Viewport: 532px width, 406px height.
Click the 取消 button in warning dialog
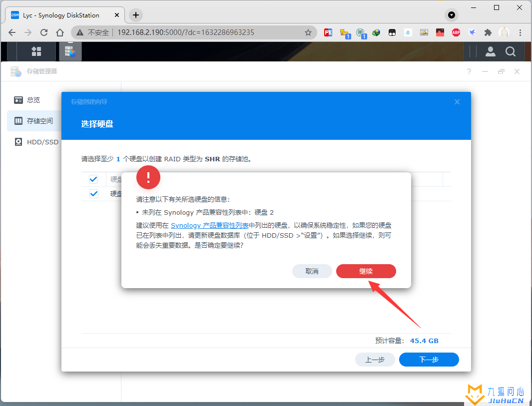tap(312, 271)
